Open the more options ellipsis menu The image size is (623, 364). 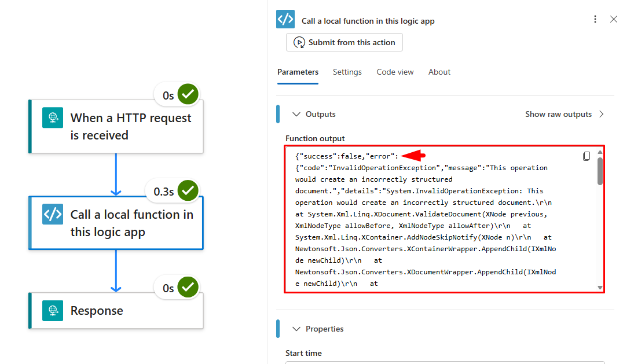(x=595, y=19)
